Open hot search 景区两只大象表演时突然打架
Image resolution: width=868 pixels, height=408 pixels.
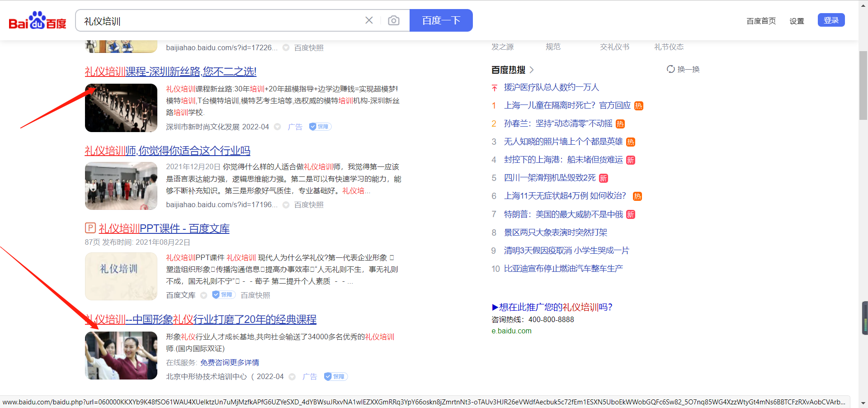point(556,232)
